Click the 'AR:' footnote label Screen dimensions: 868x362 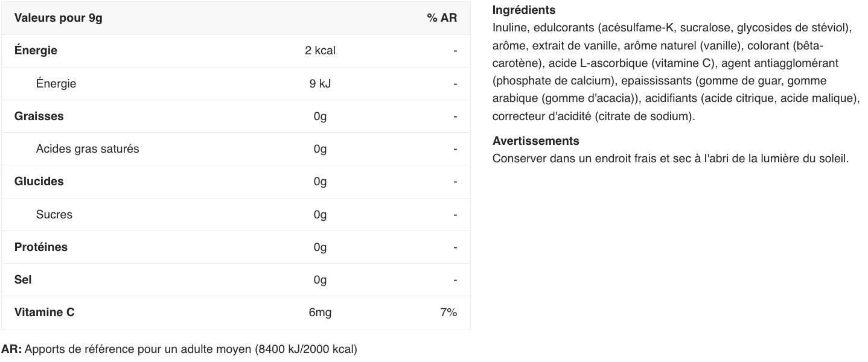(11, 349)
